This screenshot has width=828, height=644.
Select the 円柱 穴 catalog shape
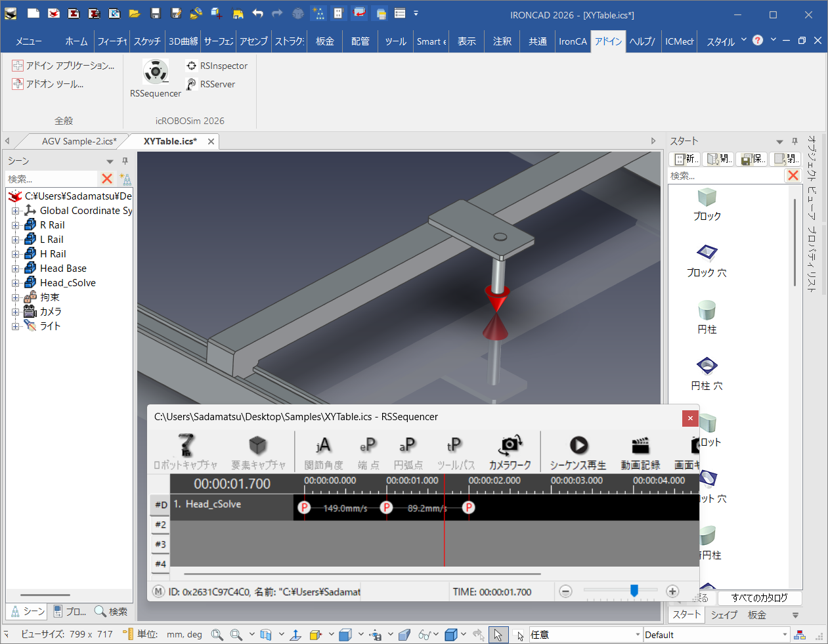coord(707,374)
